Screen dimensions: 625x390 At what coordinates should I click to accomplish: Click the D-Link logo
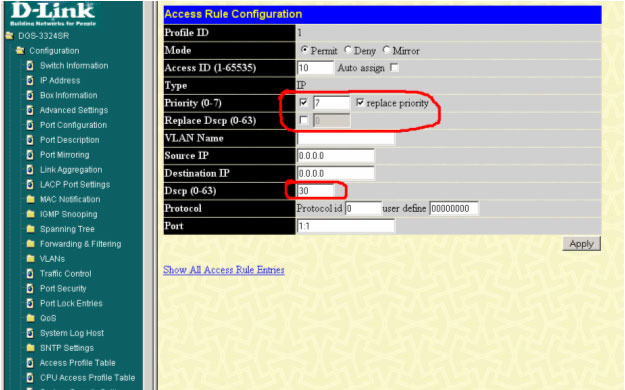pyautogui.click(x=53, y=14)
